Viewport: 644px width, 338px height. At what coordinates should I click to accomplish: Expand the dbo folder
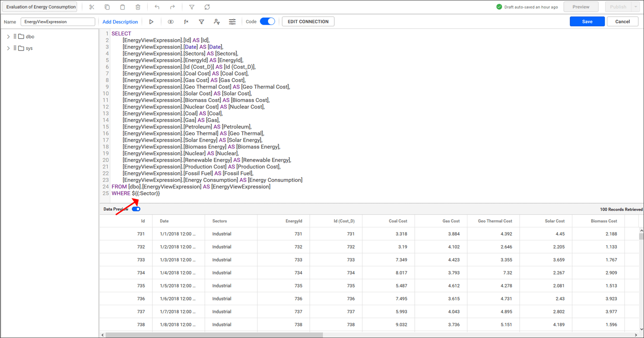9,36
